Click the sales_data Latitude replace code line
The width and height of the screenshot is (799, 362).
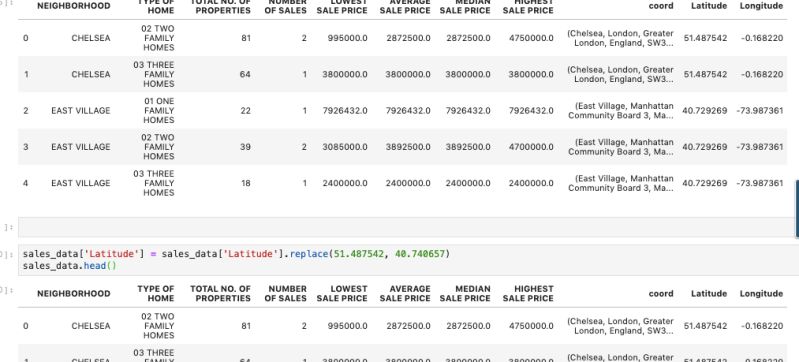(236, 254)
